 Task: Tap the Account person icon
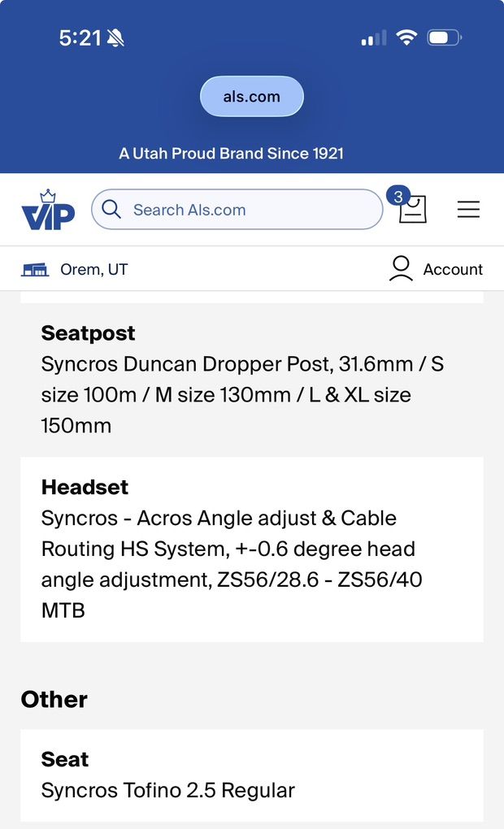(x=401, y=269)
